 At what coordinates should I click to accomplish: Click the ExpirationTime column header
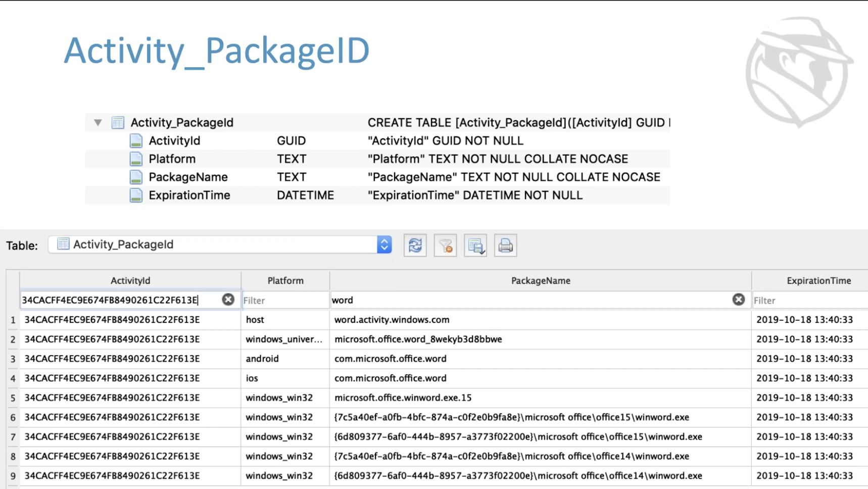(x=818, y=281)
